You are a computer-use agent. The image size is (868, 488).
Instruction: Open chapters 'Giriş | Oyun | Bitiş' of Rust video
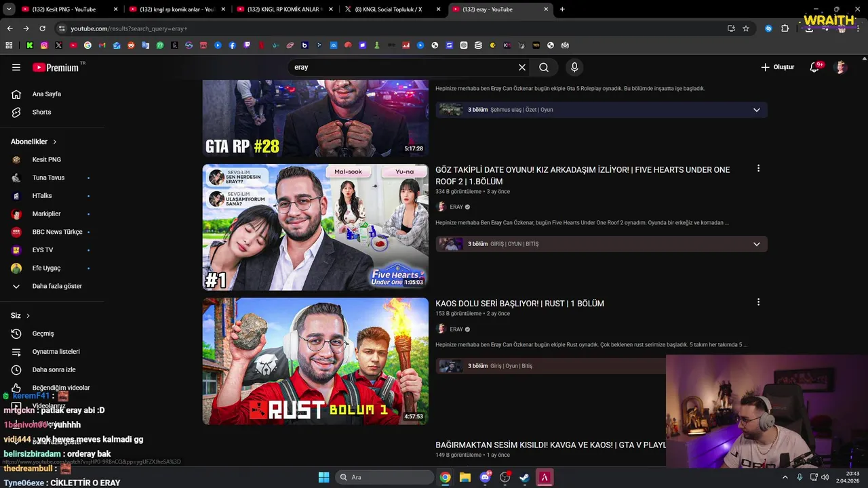(551, 366)
